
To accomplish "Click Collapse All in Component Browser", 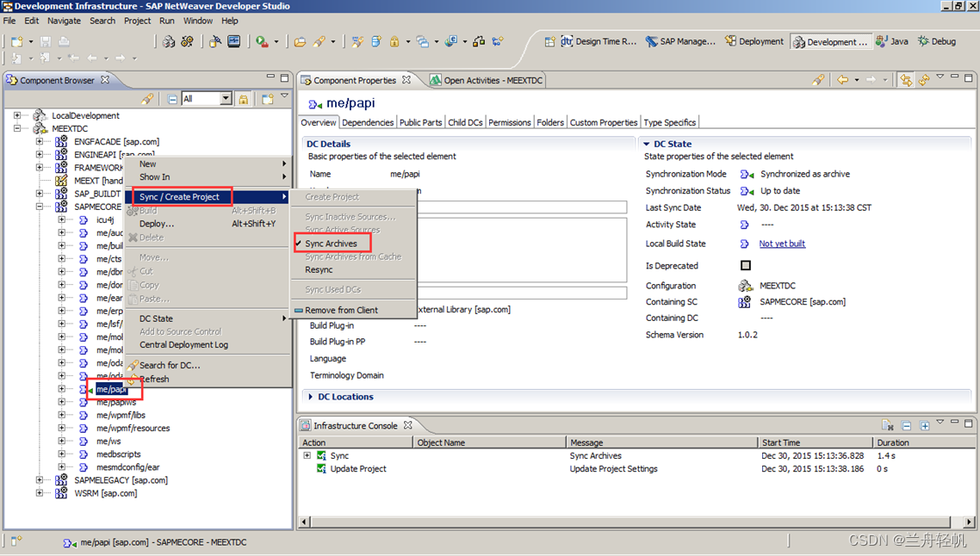I will click(x=172, y=99).
